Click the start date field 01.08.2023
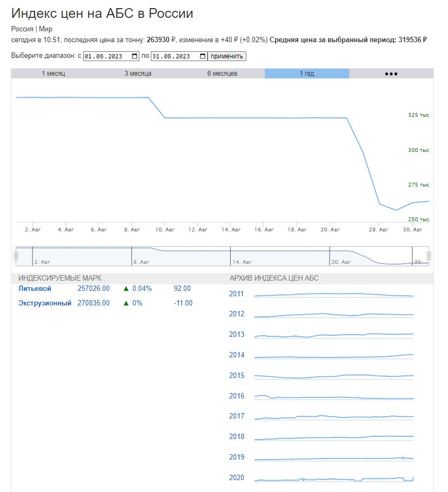Viewport: 448px width, 492px height. 111,56
